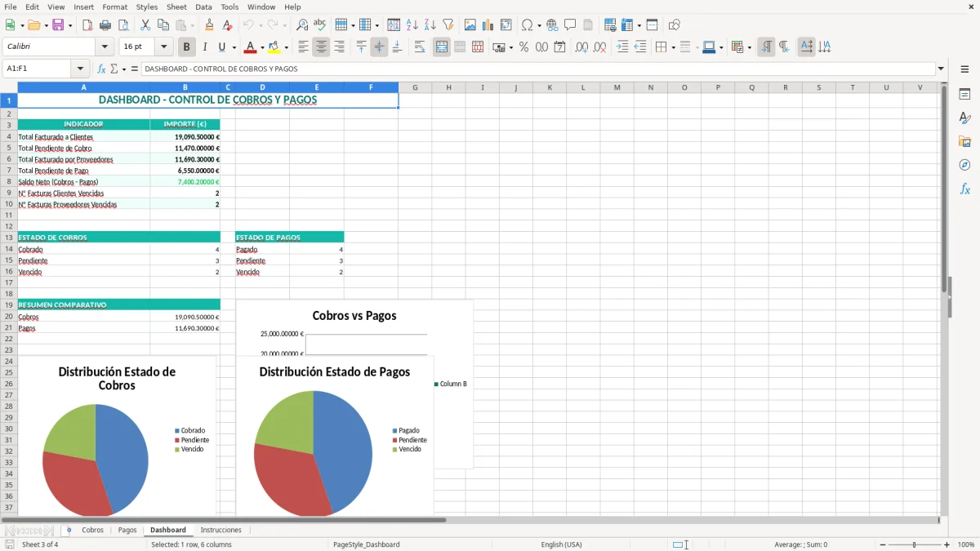Toggle Align Left
This screenshot has width=980, height=551.
pyautogui.click(x=304, y=47)
